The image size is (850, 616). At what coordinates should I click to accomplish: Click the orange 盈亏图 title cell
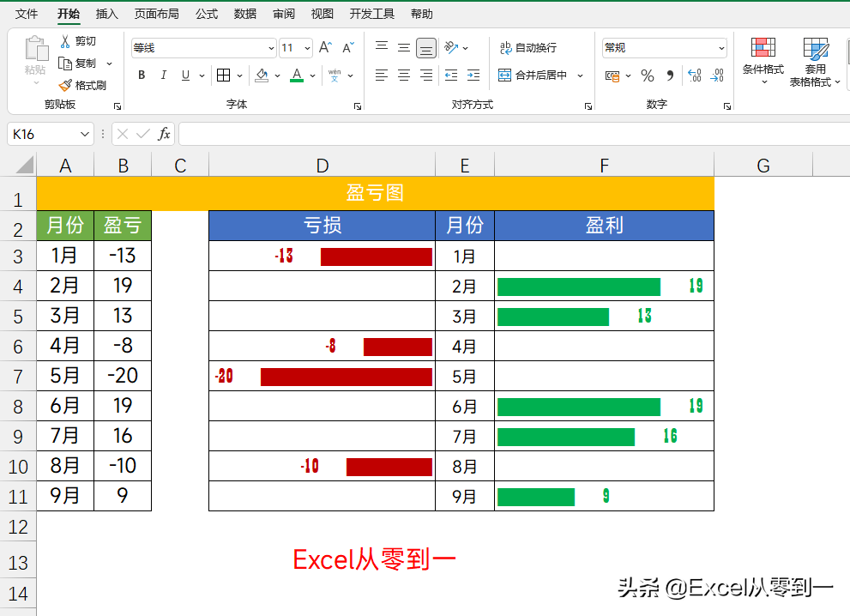tap(375, 193)
